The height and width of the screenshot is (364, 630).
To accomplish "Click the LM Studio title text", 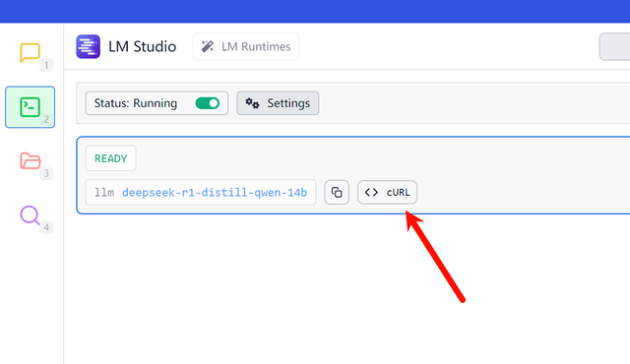I will 142,46.
